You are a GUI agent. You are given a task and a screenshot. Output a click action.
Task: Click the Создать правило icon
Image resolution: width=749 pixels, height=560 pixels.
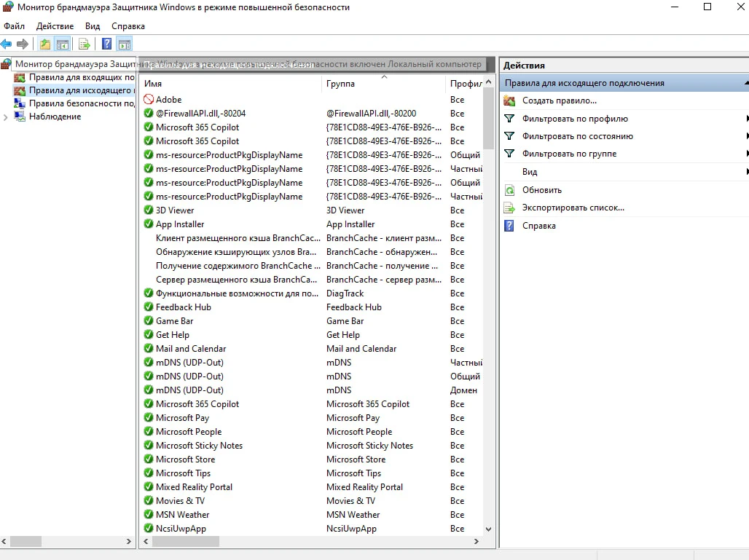click(510, 100)
